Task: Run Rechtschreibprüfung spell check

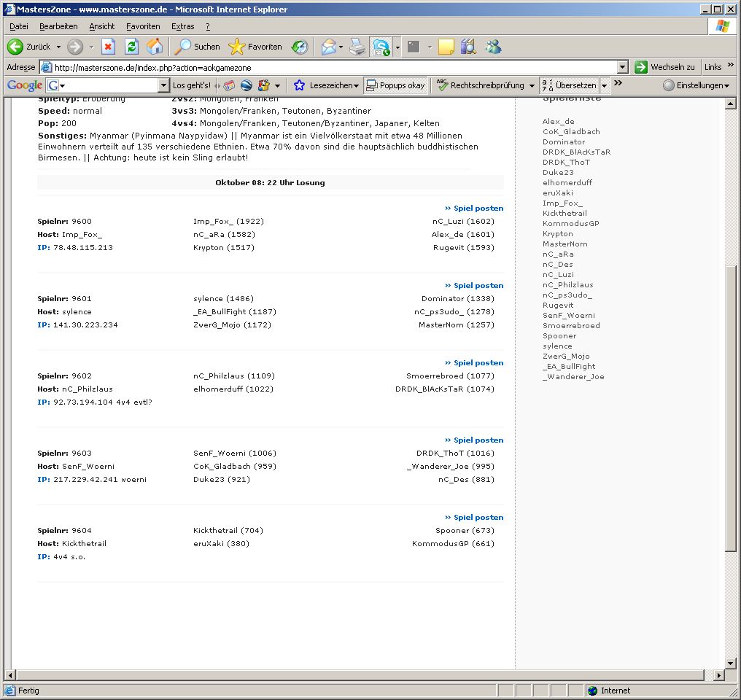Action: (480, 85)
